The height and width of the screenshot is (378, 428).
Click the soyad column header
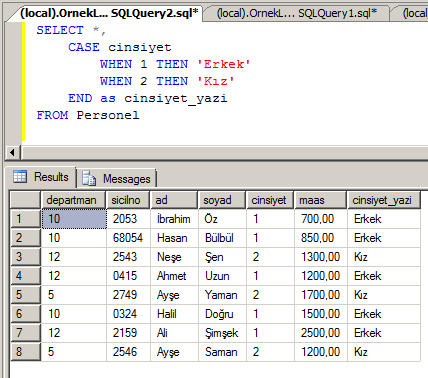222,200
